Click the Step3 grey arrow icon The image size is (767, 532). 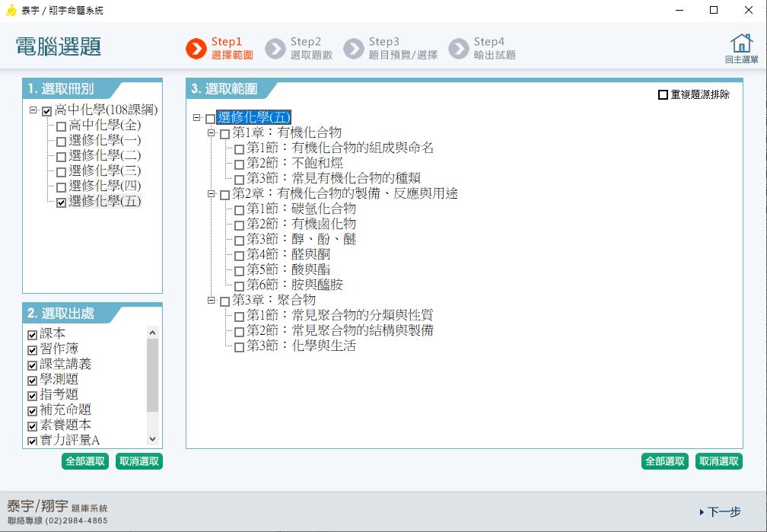[354, 49]
